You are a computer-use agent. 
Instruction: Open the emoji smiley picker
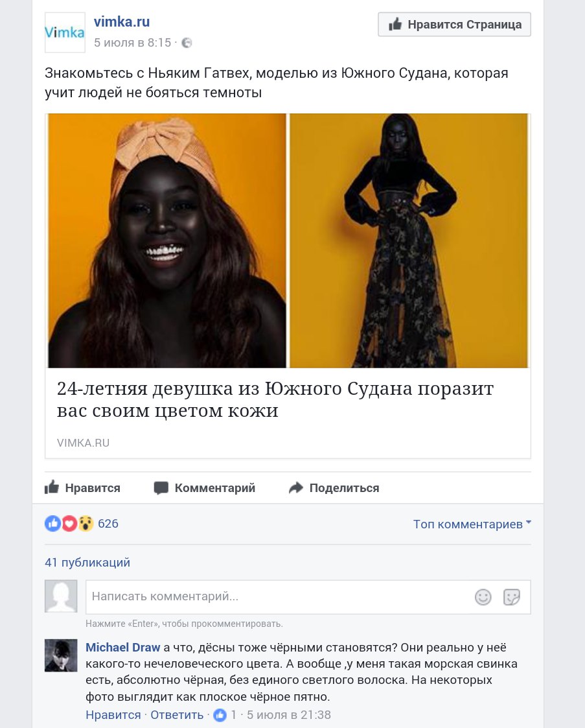tap(483, 596)
